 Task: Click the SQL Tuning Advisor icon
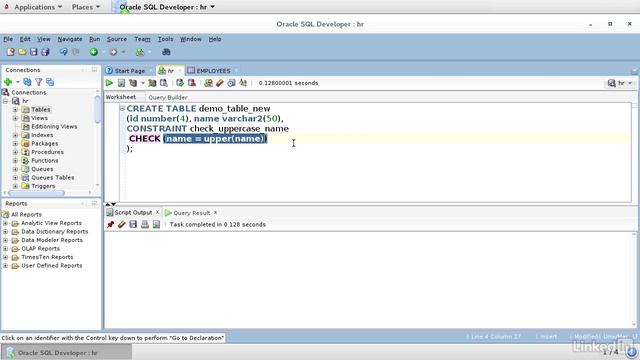164,83
